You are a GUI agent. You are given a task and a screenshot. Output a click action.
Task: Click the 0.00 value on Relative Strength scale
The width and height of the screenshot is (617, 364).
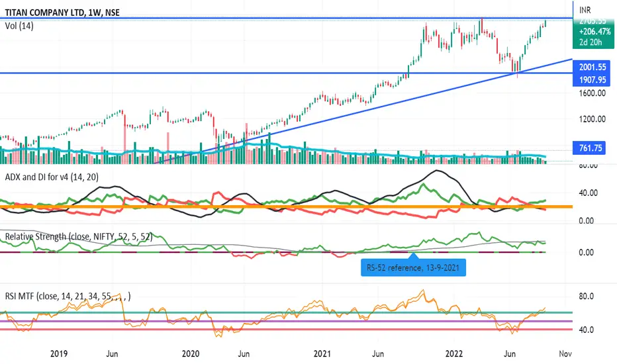tap(587, 252)
